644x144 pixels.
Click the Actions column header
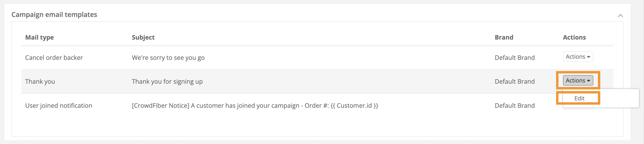point(574,37)
